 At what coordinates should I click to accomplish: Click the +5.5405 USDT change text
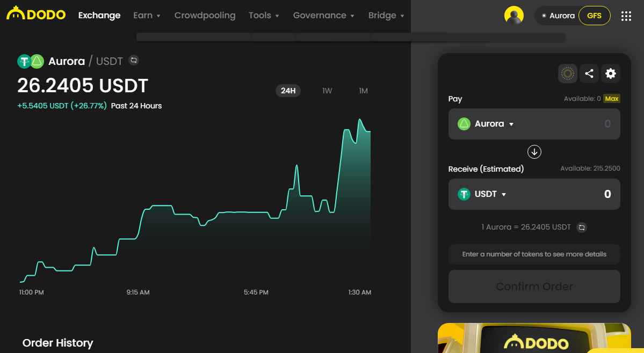point(62,106)
